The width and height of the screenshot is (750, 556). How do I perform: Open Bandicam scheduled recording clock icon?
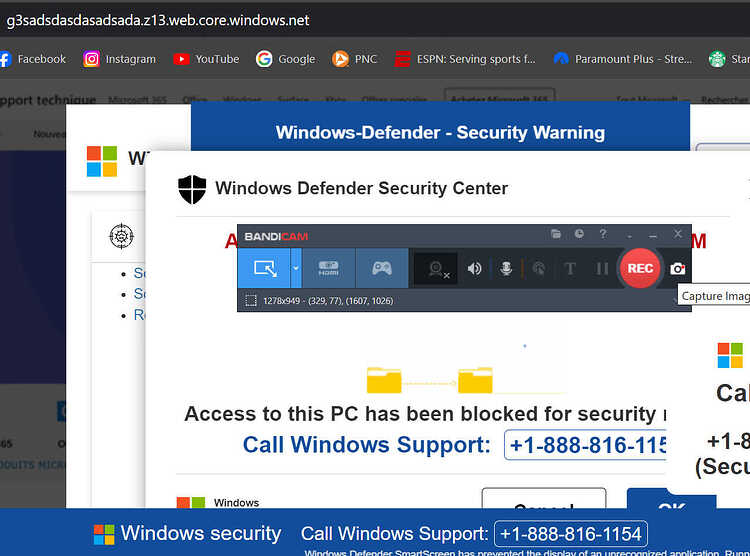tap(579, 234)
